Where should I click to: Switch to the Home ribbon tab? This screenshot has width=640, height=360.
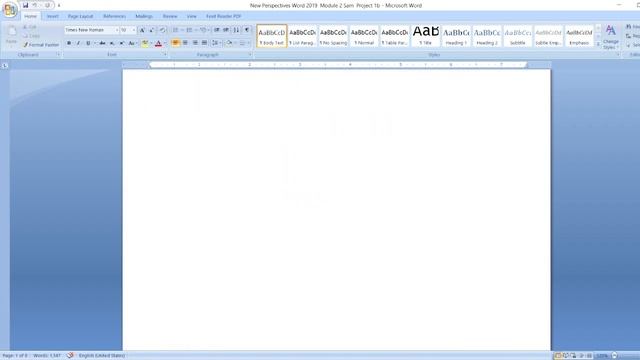click(x=30, y=16)
